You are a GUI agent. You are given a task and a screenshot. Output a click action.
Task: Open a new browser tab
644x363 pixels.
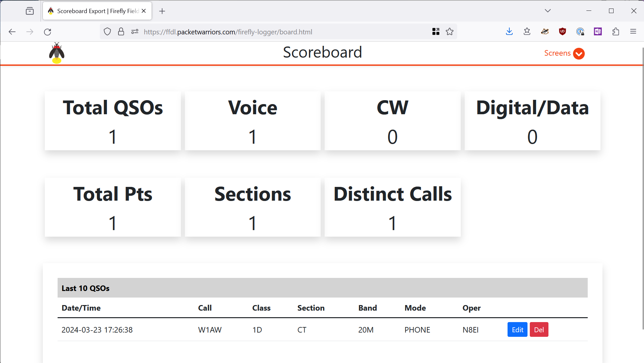(x=162, y=11)
